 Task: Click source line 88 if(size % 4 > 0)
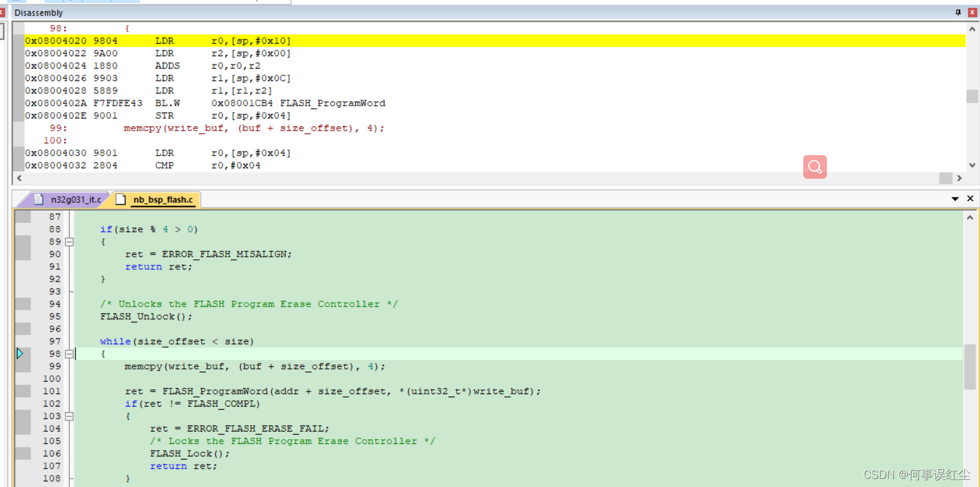click(x=149, y=229)
